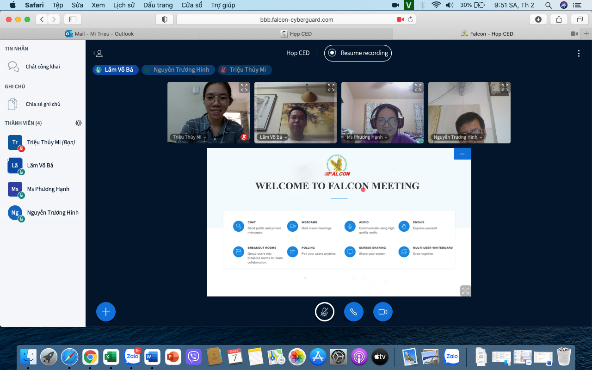Click the Lâm Vũ Bá talking indicator
This screenshot has width=592, height=370.
click(x=115, y=69)
